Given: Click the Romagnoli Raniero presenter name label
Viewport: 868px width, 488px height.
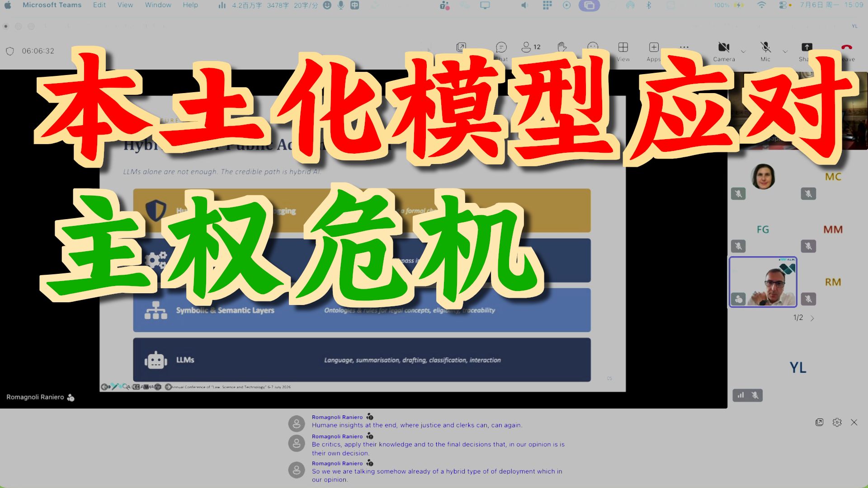Looking at the screenshot, I should pos(35,397).
